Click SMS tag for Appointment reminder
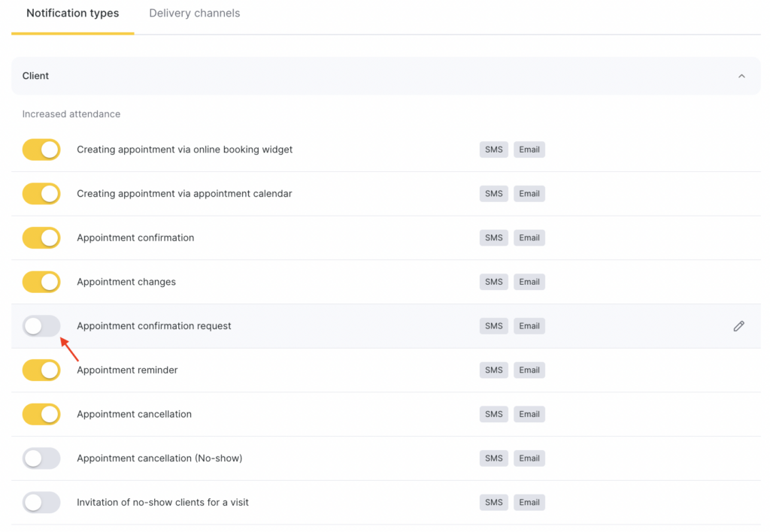 (x=493, y=370)
